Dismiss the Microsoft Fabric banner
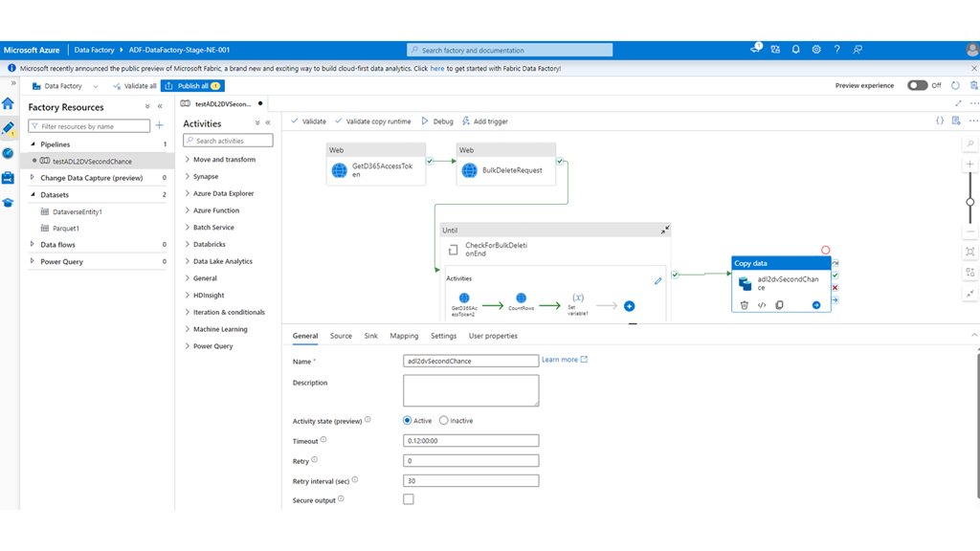This screenshot has width=980, height=551. pyautogui.click(x=973, y=68)
